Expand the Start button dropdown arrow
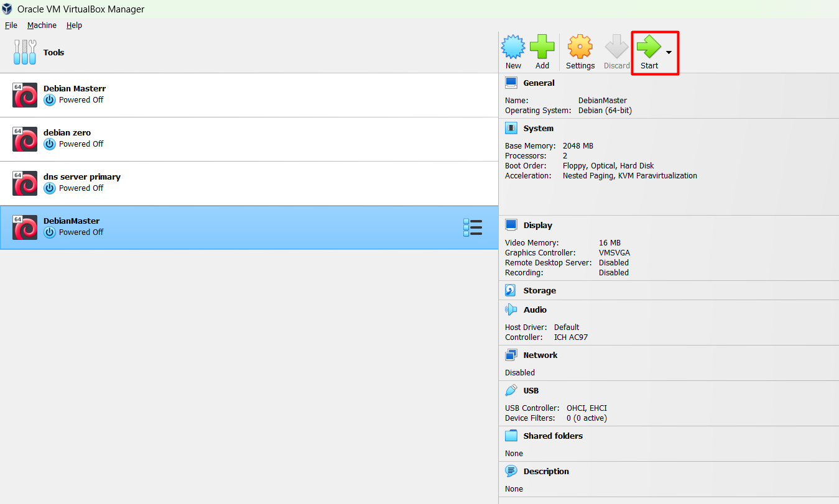 click(x=669, y=52)
